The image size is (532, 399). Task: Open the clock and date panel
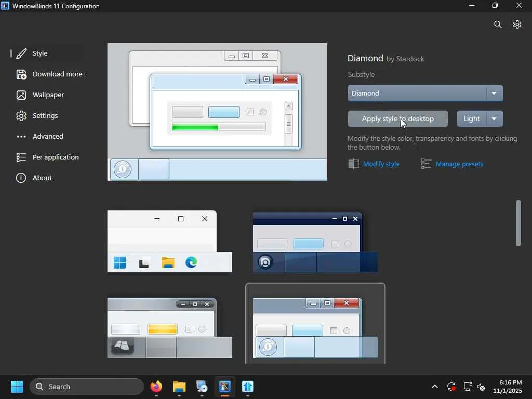(507, 387)
